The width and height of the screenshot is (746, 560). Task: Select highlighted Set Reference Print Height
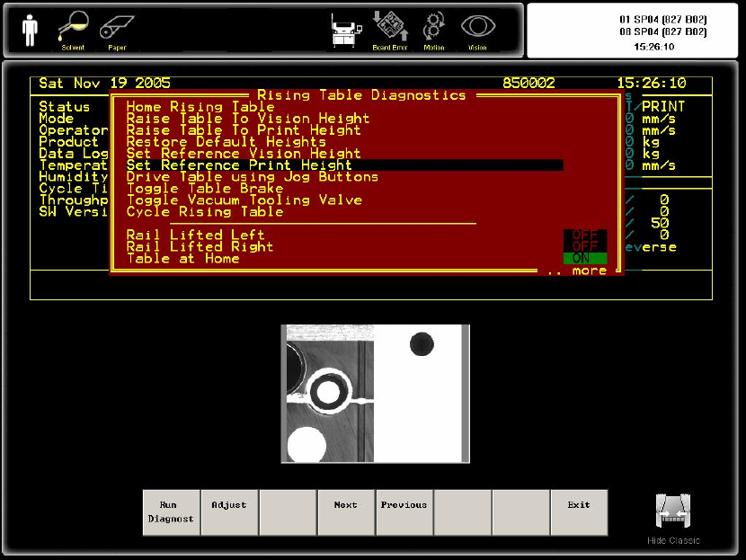[344, 165]
